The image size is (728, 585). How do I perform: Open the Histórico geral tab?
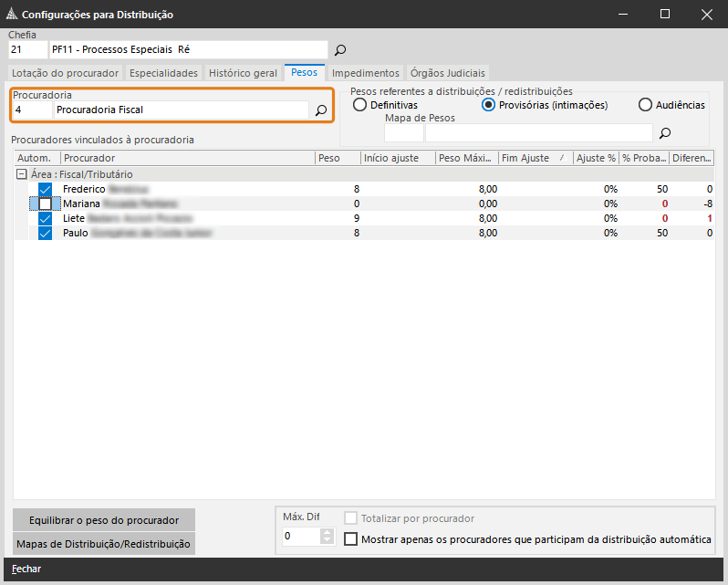pyautogui.click(x=243, y=73)
